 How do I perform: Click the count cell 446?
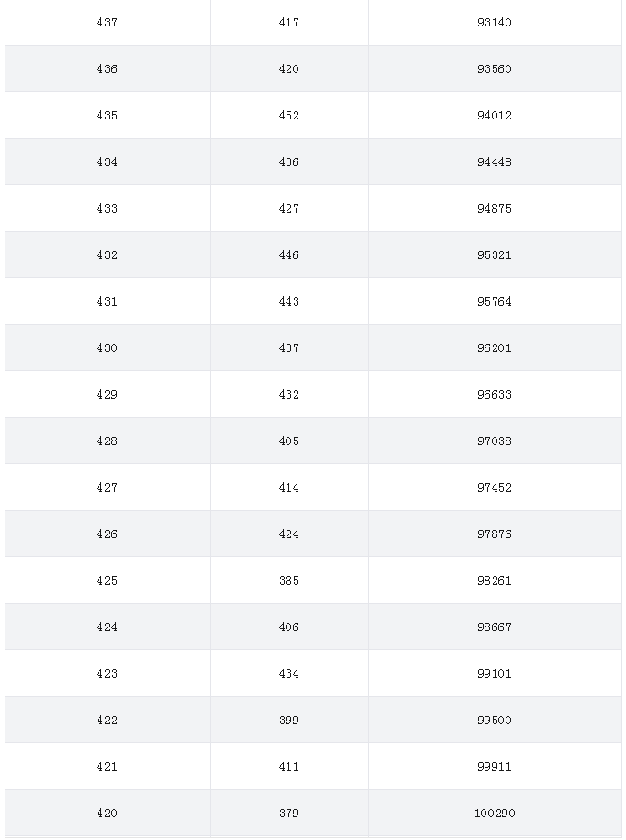click(x=289, y=255)
